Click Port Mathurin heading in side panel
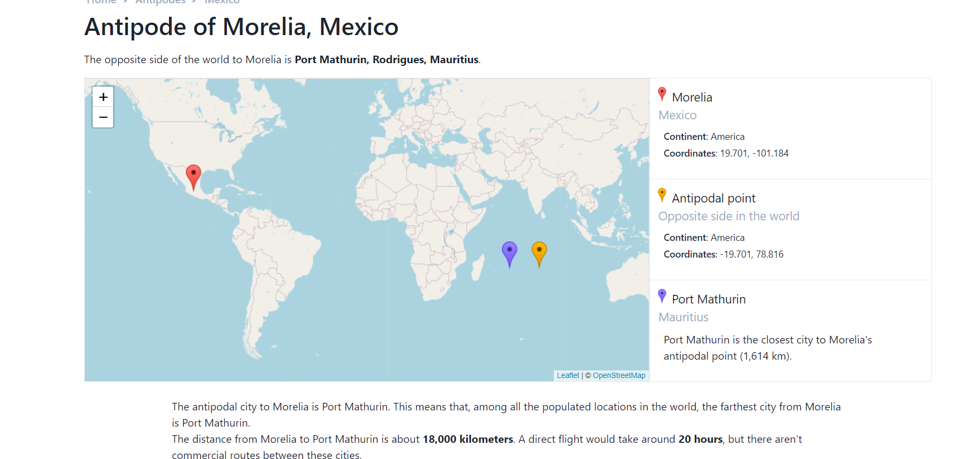The image size is (980, 459). point(708,299)
